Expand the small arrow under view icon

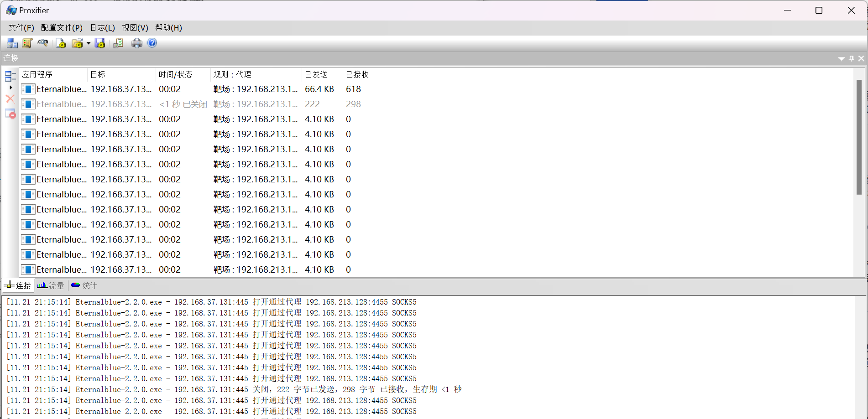(x=11, y=88)
